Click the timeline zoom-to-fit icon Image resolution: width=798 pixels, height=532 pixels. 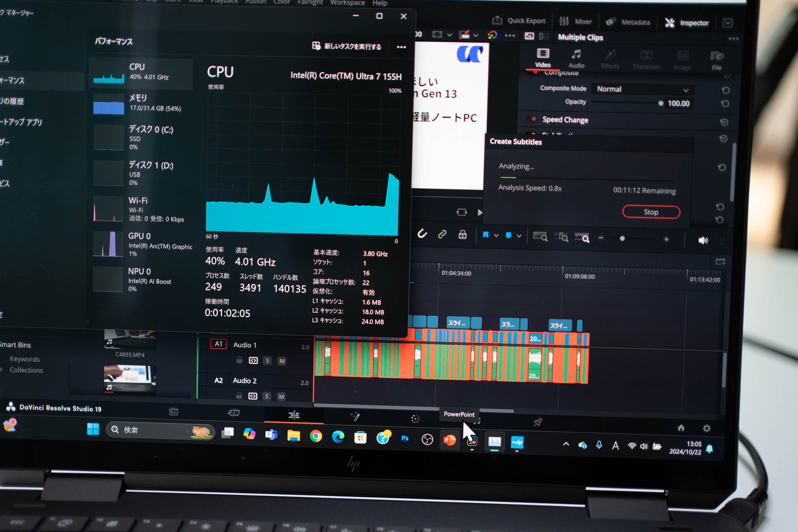(x=540, y=236)
